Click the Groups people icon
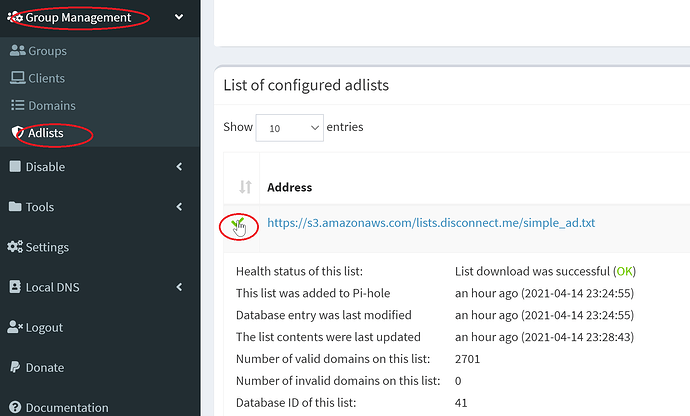 point(18,51)
